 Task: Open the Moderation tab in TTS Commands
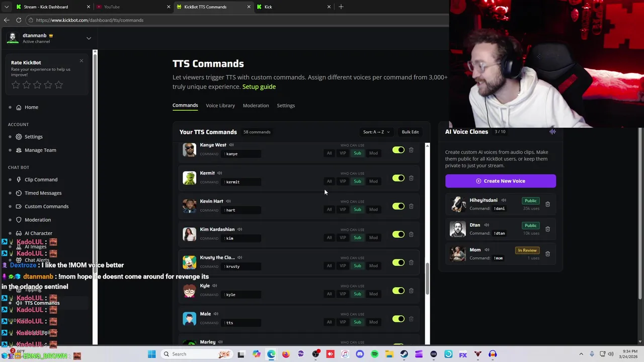click(x=256, y=106)
